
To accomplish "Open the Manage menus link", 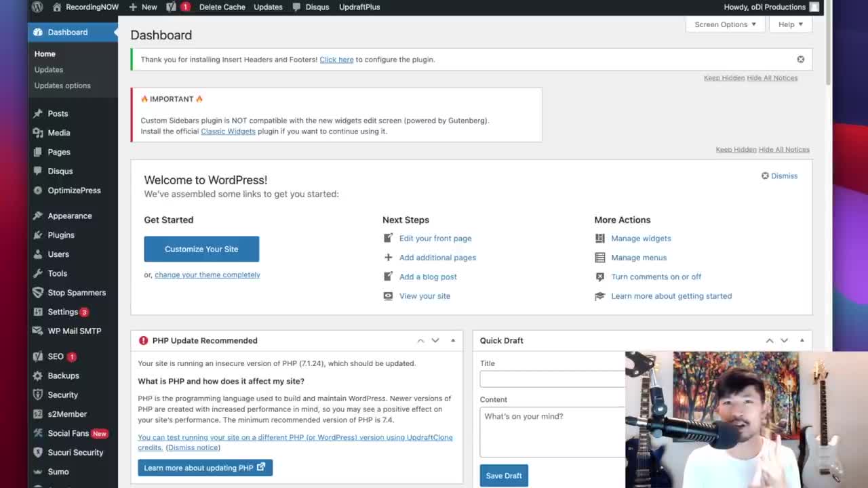I will (639, 258).
